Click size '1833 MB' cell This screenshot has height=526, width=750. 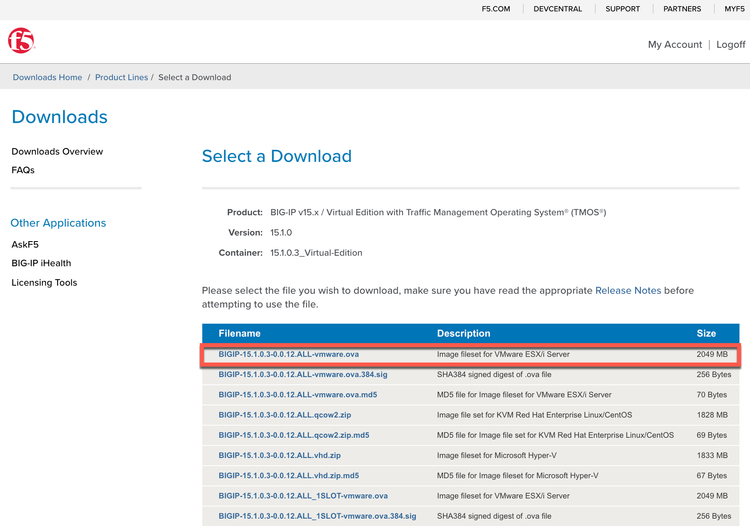coord(712,455)
